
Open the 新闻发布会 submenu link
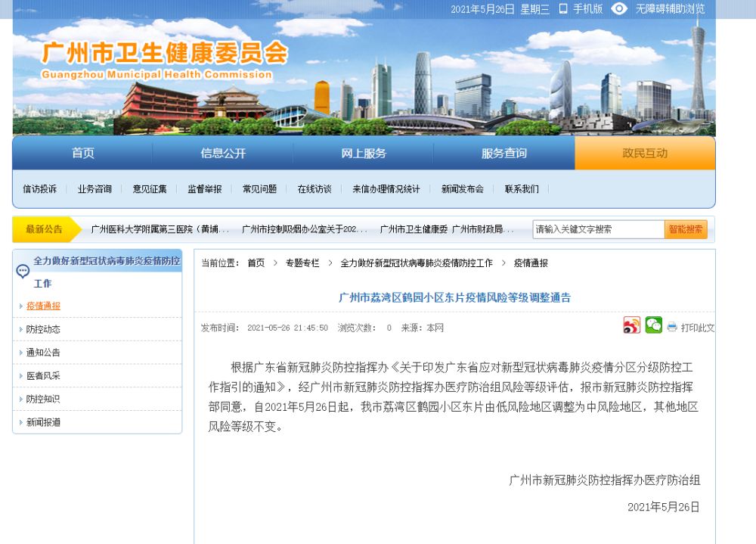(x=463, y=189)
